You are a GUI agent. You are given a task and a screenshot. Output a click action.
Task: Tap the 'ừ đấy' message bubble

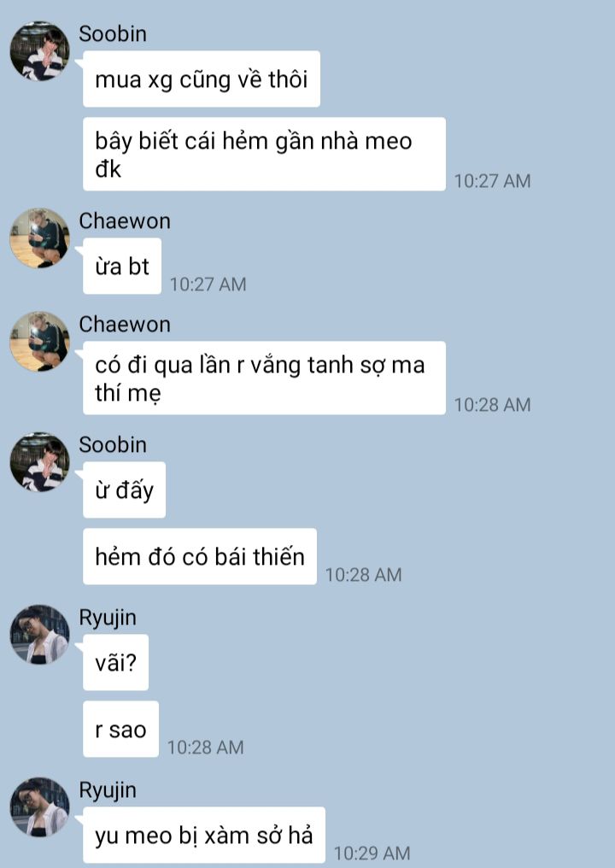point(124,490)
